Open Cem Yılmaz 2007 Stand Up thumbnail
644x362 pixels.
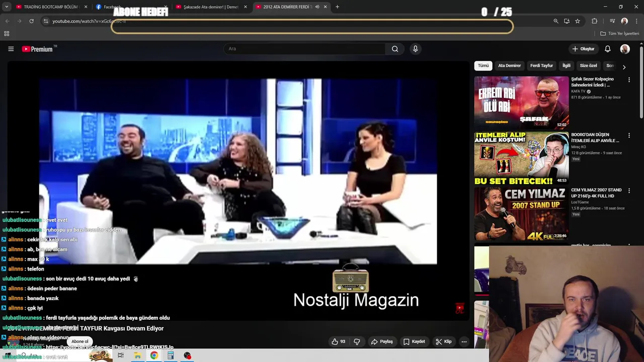521,214
